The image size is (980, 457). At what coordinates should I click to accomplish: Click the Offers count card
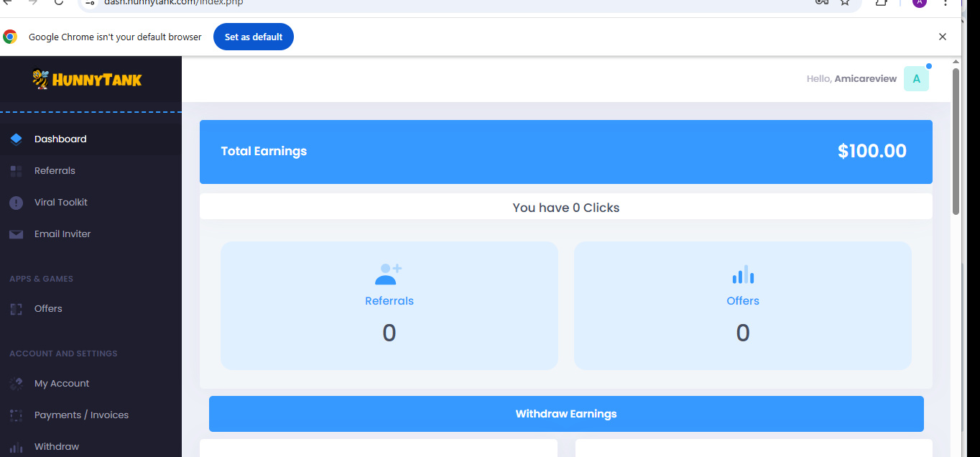tap(743, 305)
